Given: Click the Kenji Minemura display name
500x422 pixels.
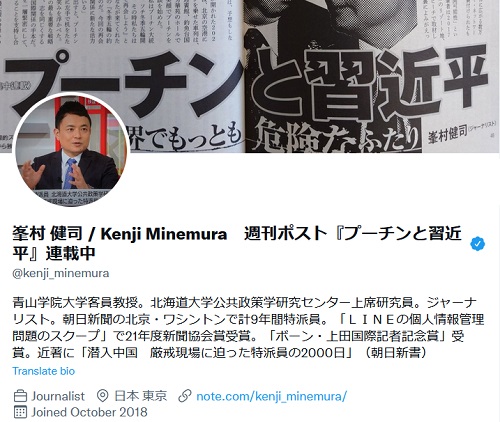Looking at the screenshot, I should pos(164,234).
